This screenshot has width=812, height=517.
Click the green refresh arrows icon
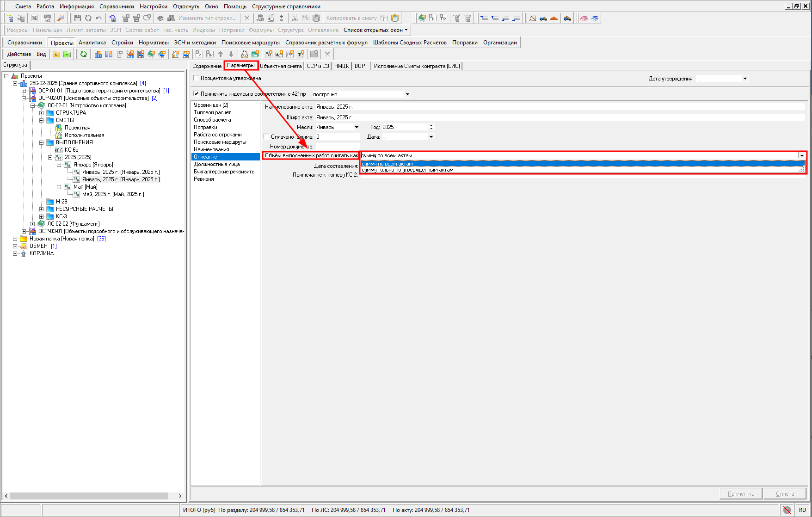(84, 54)
